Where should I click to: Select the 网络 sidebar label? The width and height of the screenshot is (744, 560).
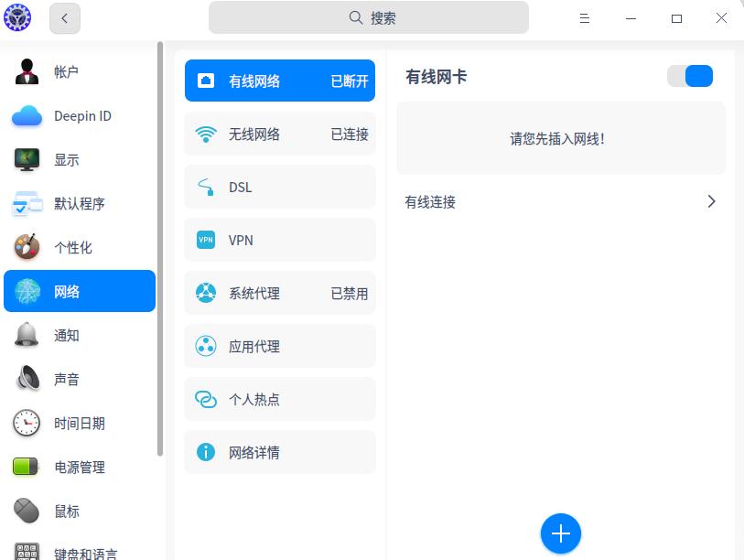[67, 291]
